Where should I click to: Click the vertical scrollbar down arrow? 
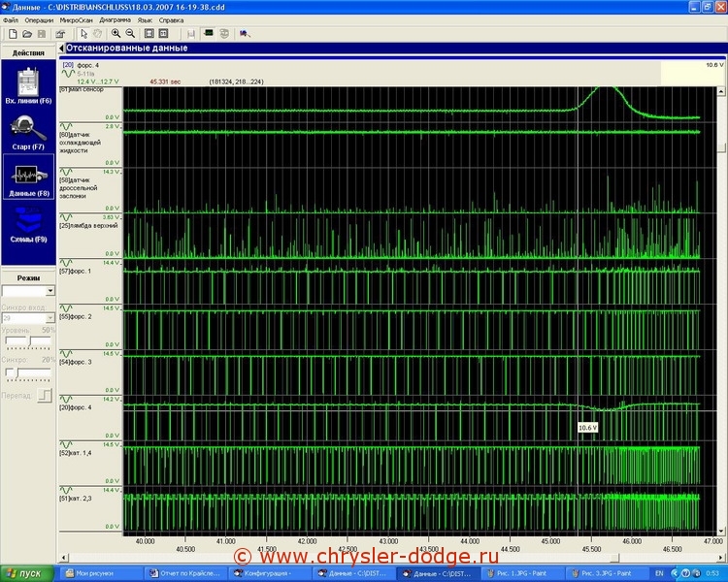[x=721, y=531]
